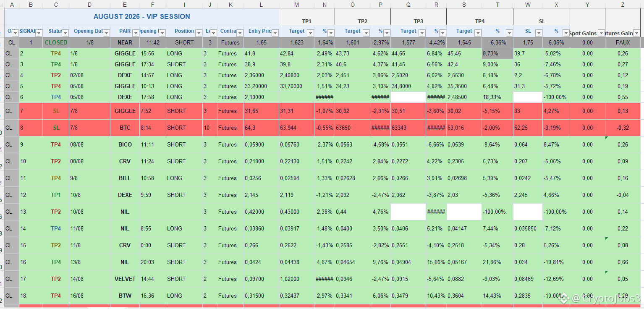Open the Position column filter dropdown
This screenshot has height=309, width=644.
pyautogui.click(x=199, y=33)
